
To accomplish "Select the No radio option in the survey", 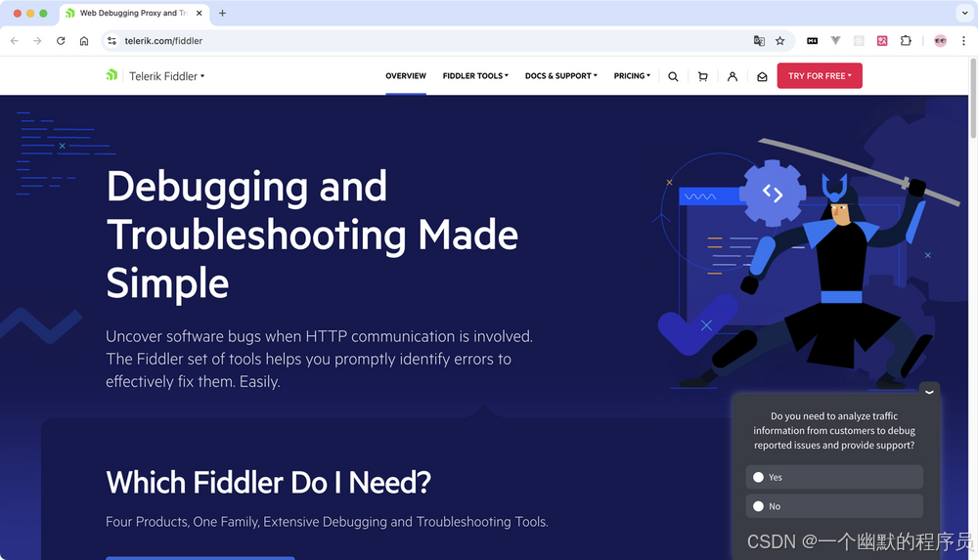I will click(834, 506).
